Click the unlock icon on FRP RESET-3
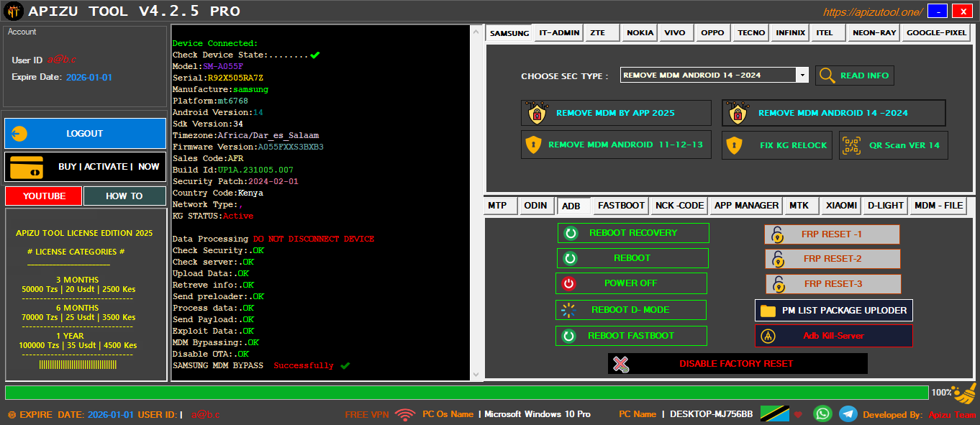The image size is (980, 425). tap(777, 284)
